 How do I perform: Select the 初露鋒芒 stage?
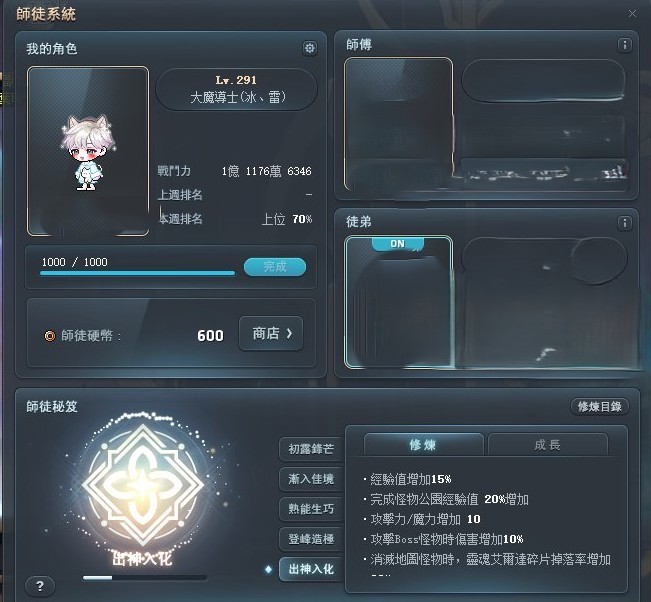[x=311, y=449]
